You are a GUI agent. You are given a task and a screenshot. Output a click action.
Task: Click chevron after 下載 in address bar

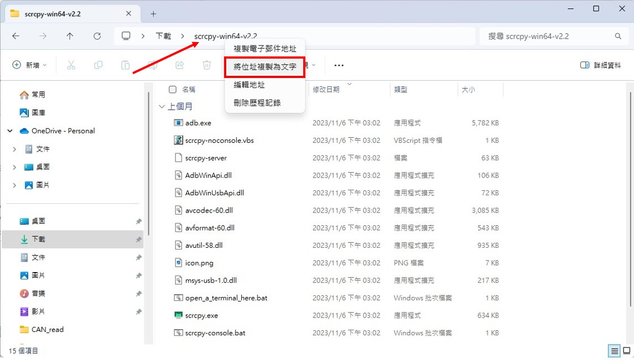pyautogui.click(x=183, y=36)
